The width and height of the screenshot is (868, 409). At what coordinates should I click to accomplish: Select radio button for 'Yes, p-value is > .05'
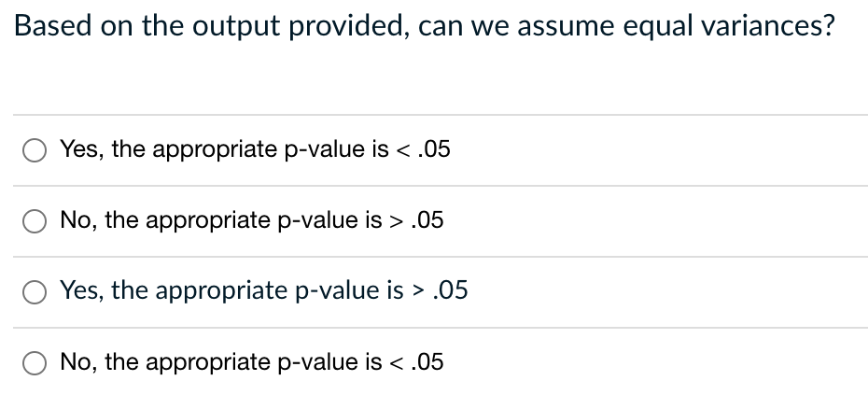[x=35, y=292]
